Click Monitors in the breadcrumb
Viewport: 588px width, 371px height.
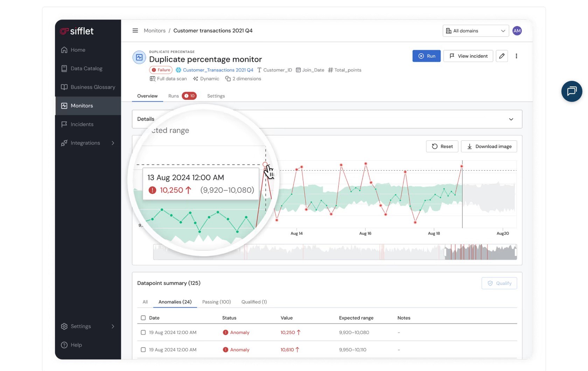155,30
